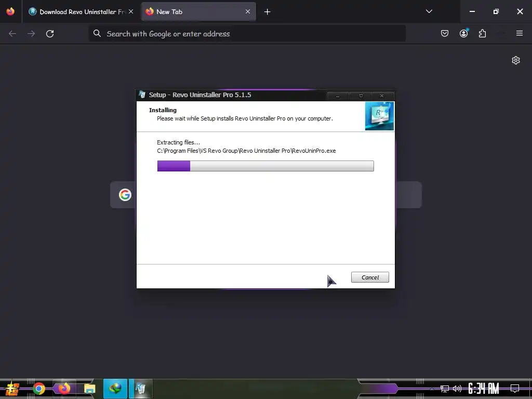The height and width of the screenshot is (399, 532).
Task: Click the Firefox View icon at top left
Action: [10, 11]
